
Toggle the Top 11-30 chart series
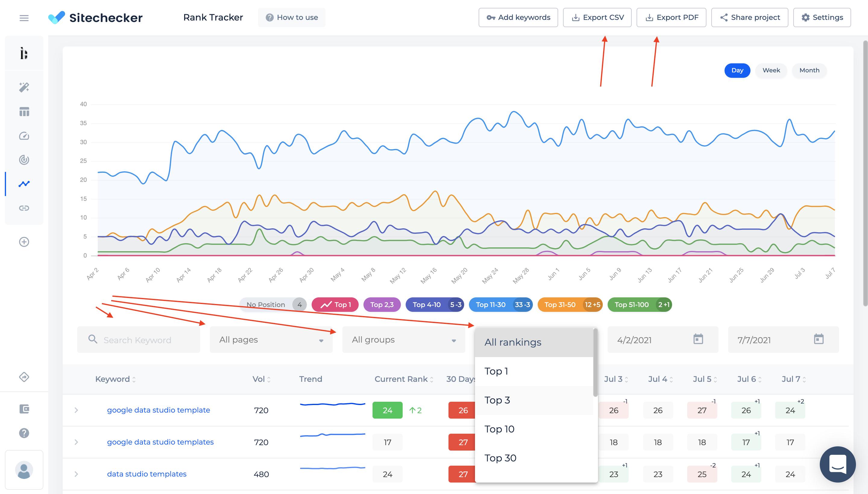pos(501,305)
